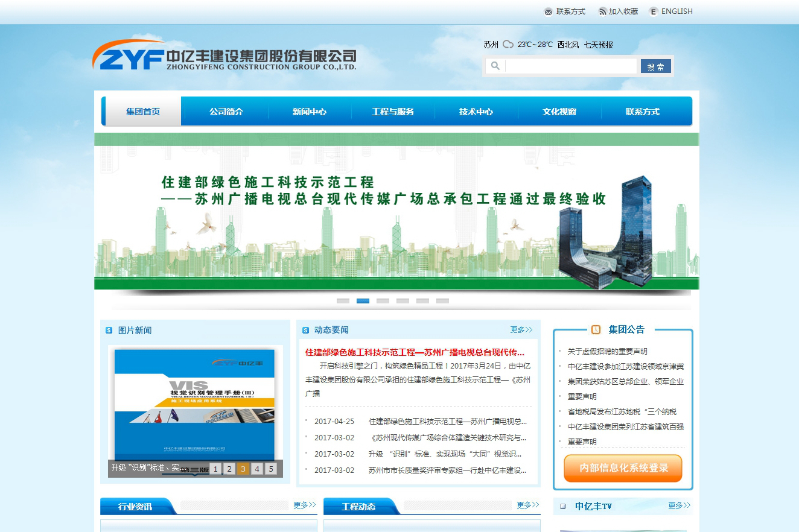Viewport: 799px width, 532px height.
Task: Select the sixth banner slide indicator
Action: coord(442,300)
